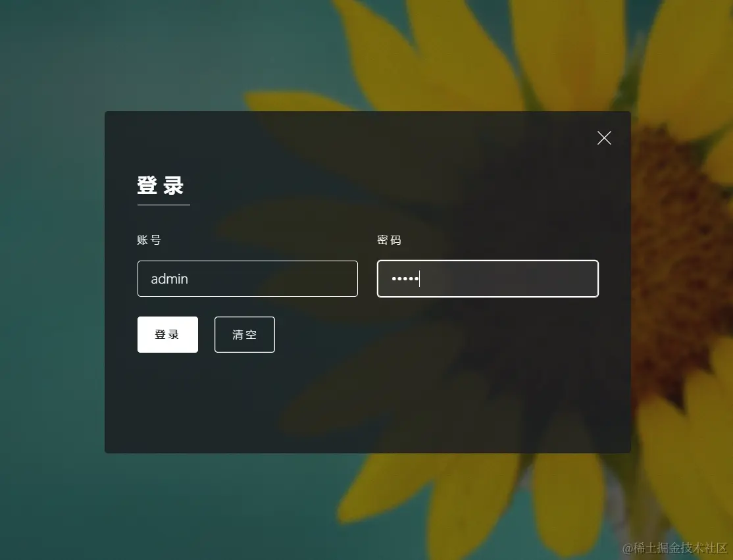Click the 登录 dialog heading
This screenshot has width=733, height=560.
point(161,186)
